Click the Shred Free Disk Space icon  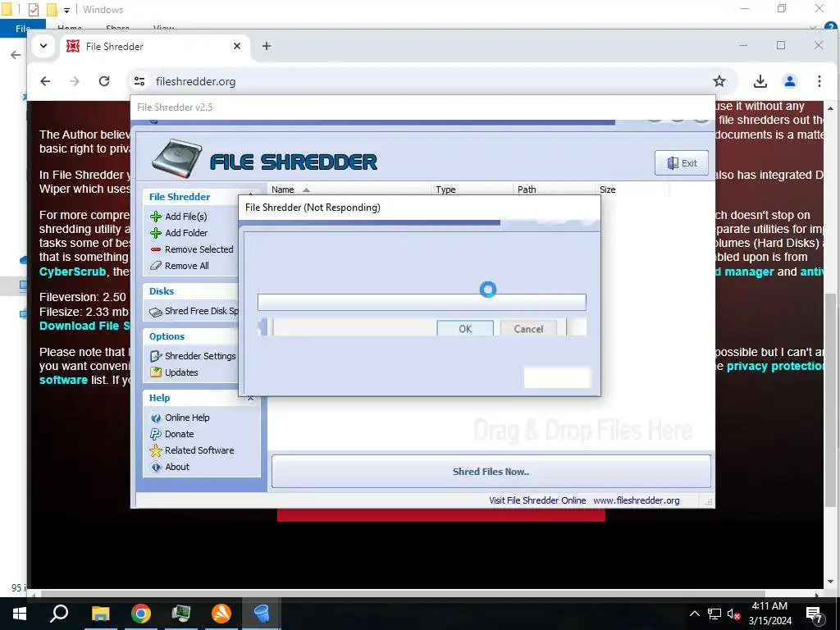(155, 312)
